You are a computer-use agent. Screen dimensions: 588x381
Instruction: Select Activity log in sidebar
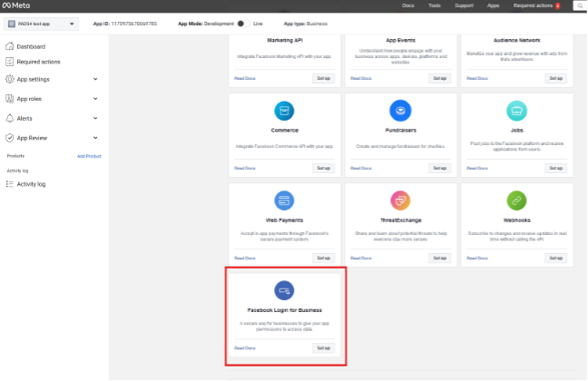(x=31, y=184)
